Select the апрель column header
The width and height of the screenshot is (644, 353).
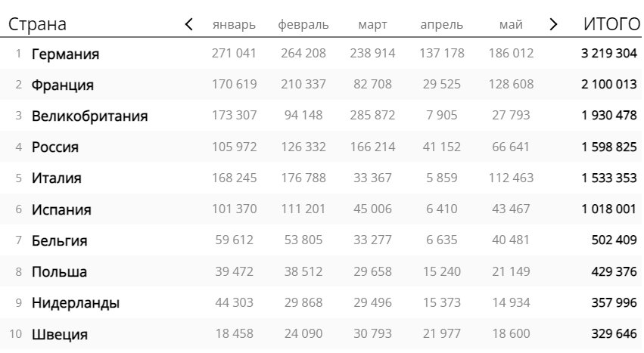[441, 25]
